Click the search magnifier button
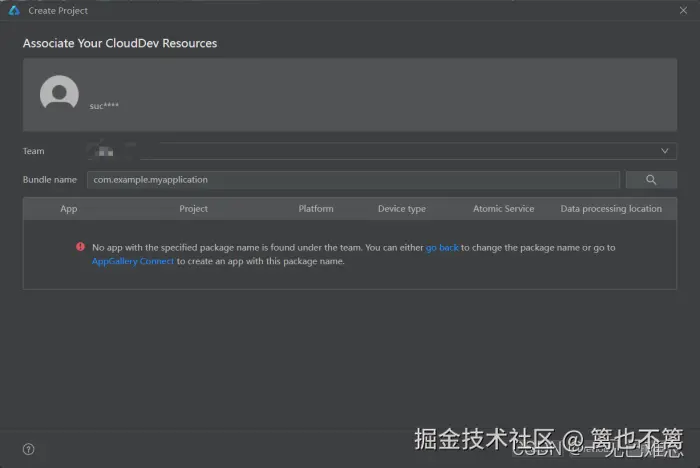This screenshot has height=468, width=700. point(651,180)
